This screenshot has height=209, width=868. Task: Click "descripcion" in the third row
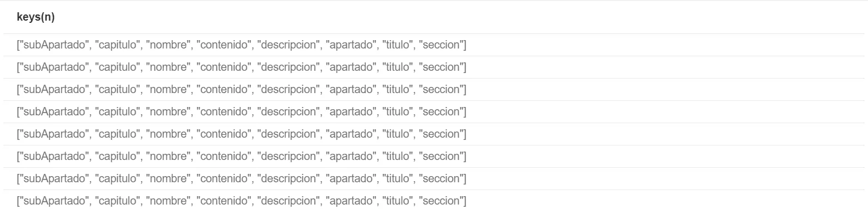pos(289,90)
